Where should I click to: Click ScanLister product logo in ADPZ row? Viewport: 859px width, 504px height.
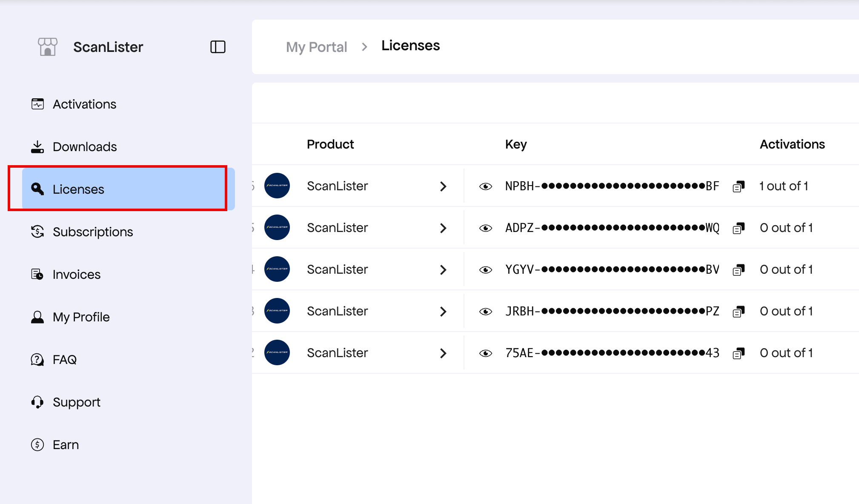[x=277, y=227]
